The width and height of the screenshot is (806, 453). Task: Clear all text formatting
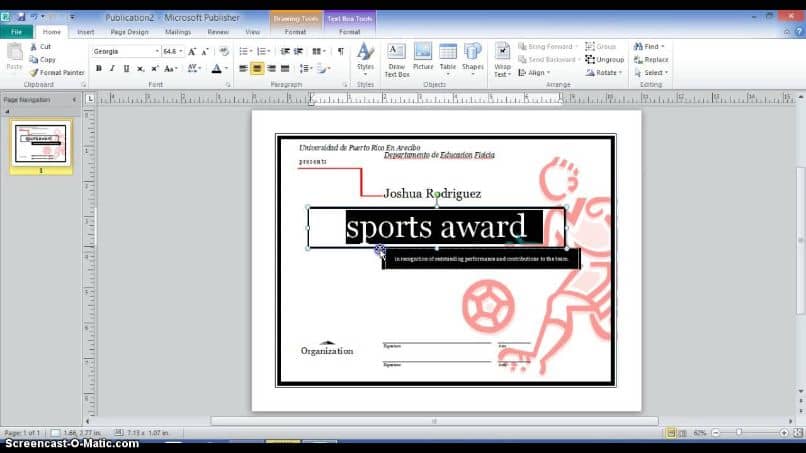click(x=224, y=51)
